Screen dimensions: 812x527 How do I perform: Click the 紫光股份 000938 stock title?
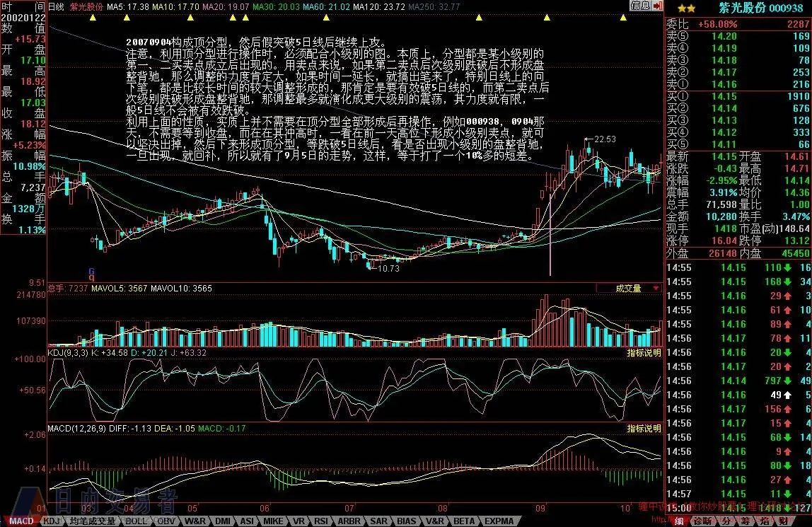pos(760,8)
